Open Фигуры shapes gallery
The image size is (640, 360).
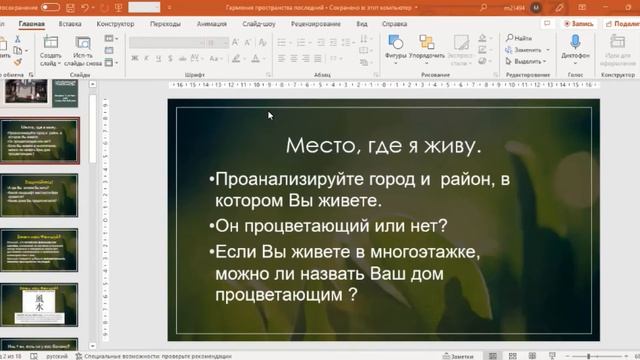pyautogui.click(x=396, y=49)
